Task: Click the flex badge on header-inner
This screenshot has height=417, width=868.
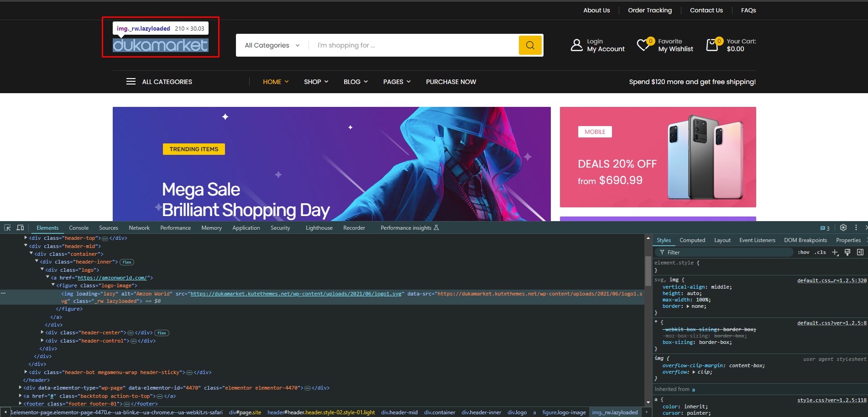Action: tap(127, 262)
